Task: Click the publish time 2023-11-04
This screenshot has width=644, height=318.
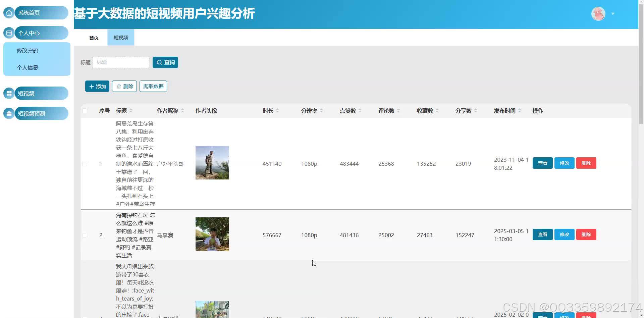Action: click(511, 164)
